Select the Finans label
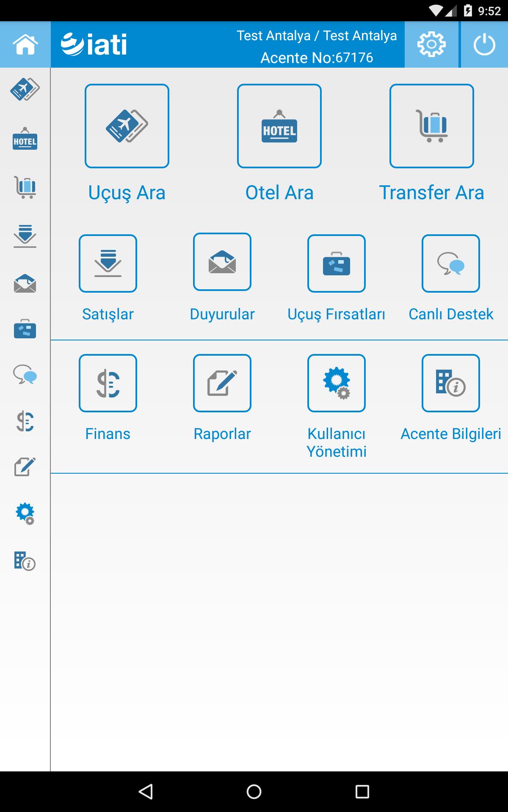The image size is (508, 812). [x=108, y=434]
